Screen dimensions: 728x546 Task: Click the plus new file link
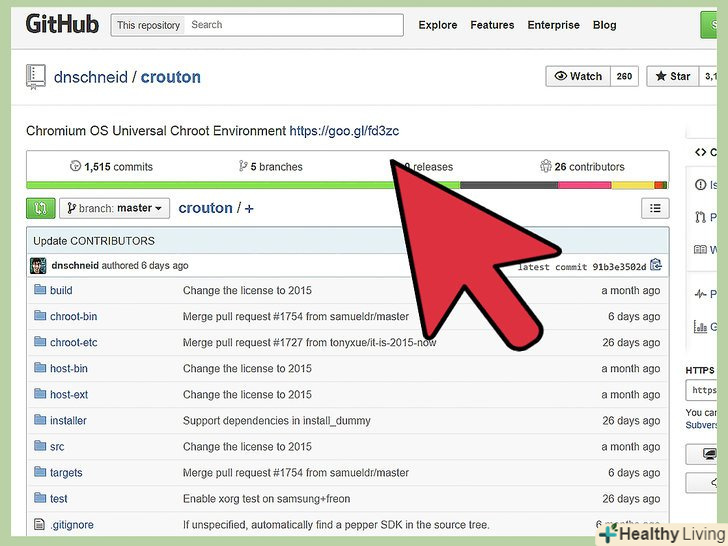[249, 209]
